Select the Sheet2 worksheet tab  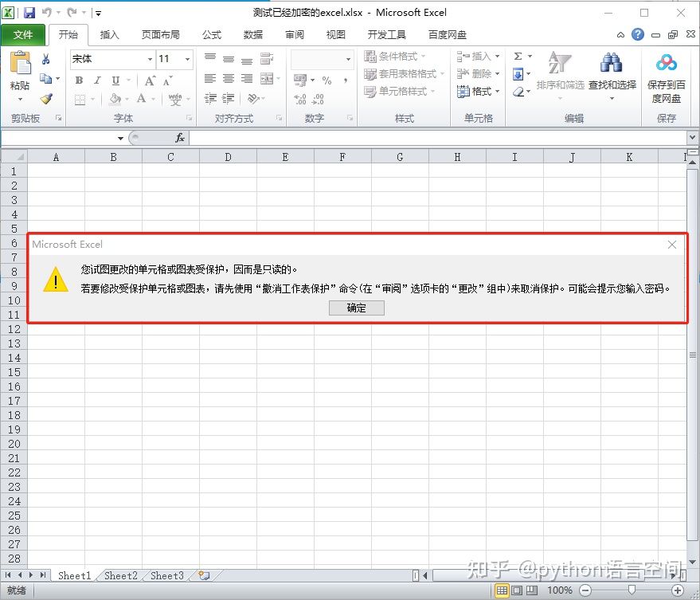[120, 575]
